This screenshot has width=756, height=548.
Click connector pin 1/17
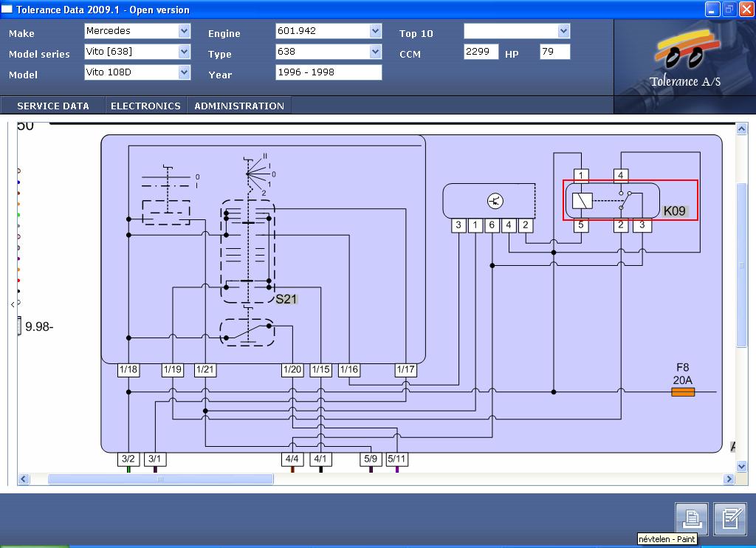pyautogui.click(x=406, y=370)
